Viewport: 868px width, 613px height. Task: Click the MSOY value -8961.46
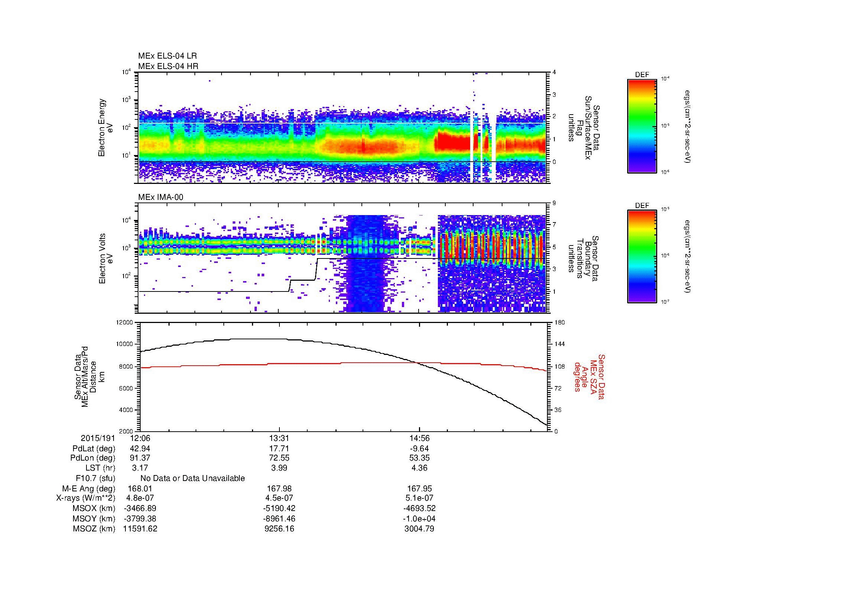coord(279,519)
